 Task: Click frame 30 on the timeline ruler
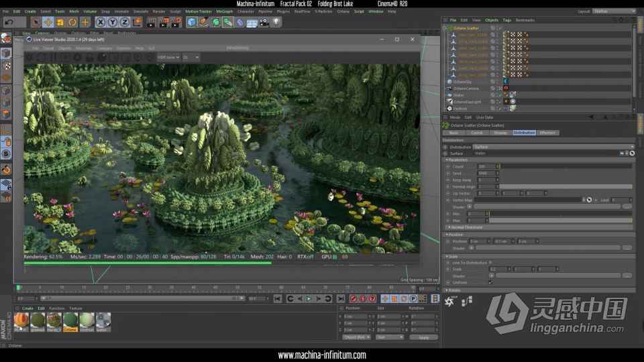(150, 288)
